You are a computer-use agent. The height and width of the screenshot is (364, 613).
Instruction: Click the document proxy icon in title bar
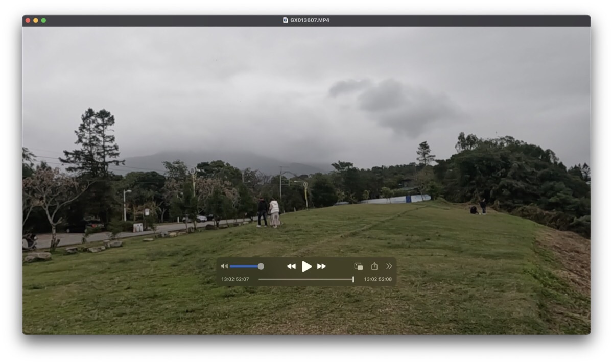coord(286,20)
